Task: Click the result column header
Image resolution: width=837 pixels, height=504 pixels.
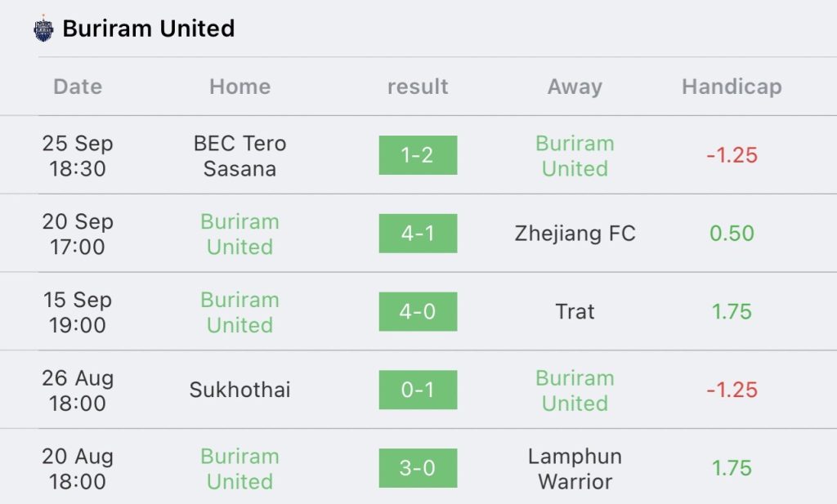Action: 418,87
